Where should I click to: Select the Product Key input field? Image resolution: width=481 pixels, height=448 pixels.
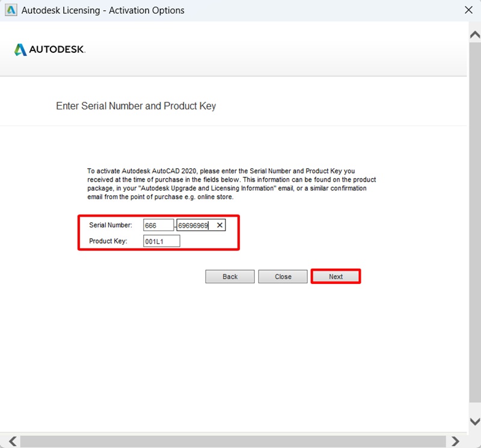point(161,241)
